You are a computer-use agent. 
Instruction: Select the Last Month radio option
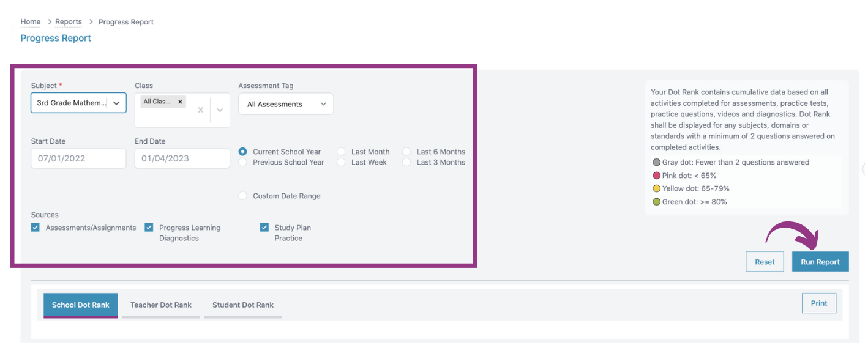pyautogui.click(x=341, y=152)
